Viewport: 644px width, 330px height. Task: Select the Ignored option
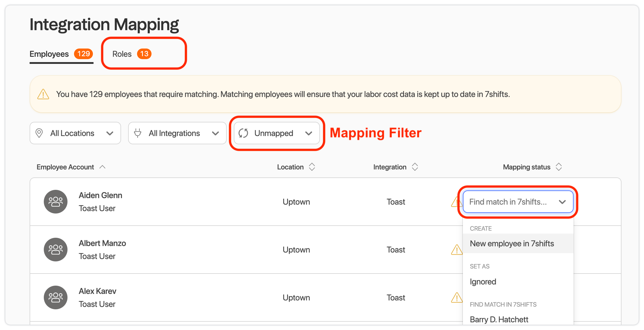pos(518,282)
